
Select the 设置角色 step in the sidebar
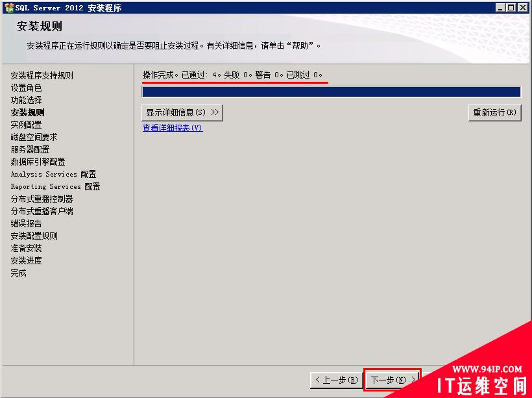26,88
